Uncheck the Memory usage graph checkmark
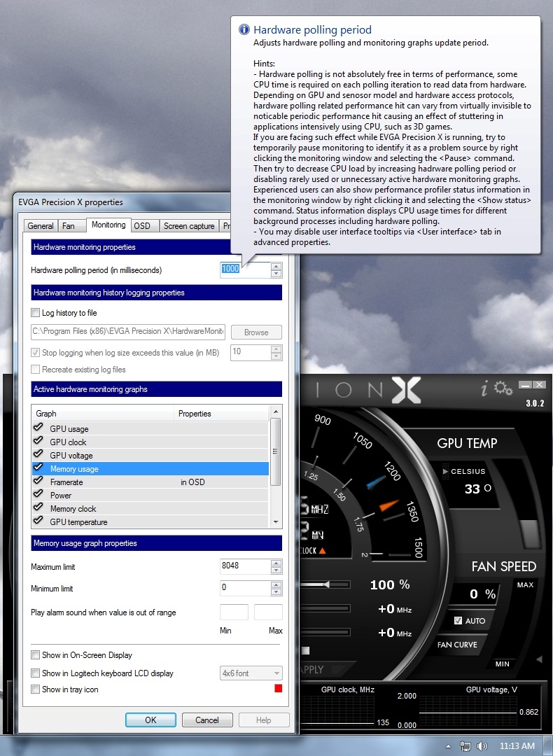 [x=38, y=467]
